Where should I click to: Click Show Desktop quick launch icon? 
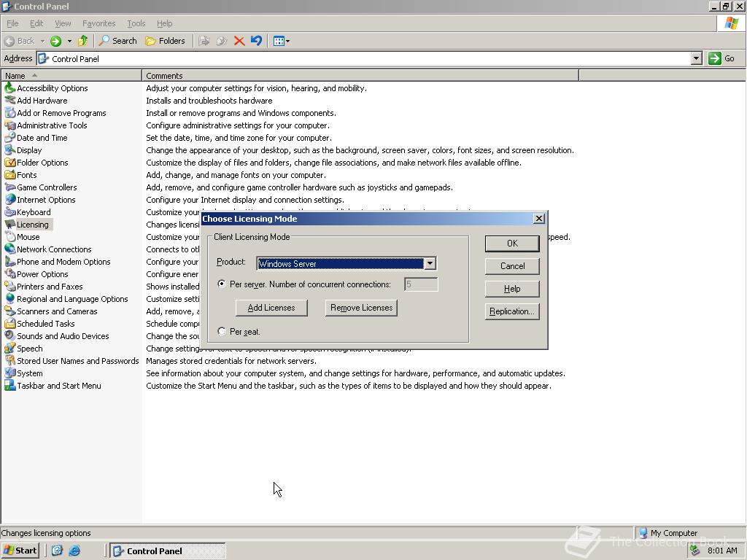[x=57, y=551]
